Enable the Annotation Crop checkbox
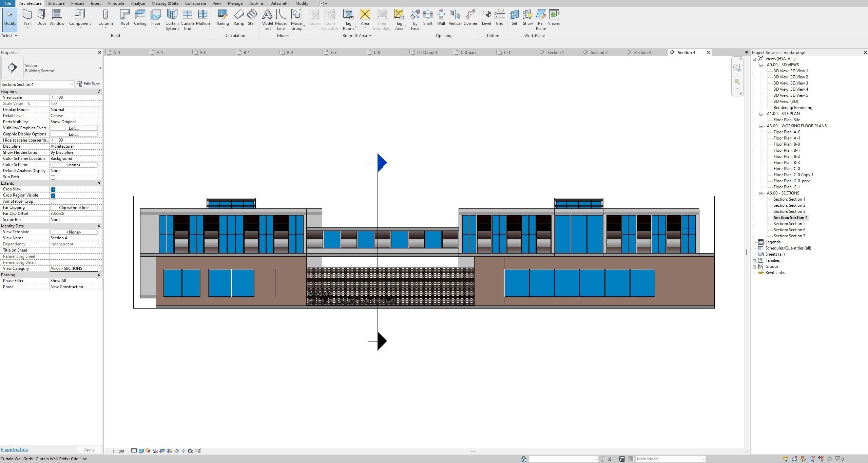The image size is (868, 463). 53,202
